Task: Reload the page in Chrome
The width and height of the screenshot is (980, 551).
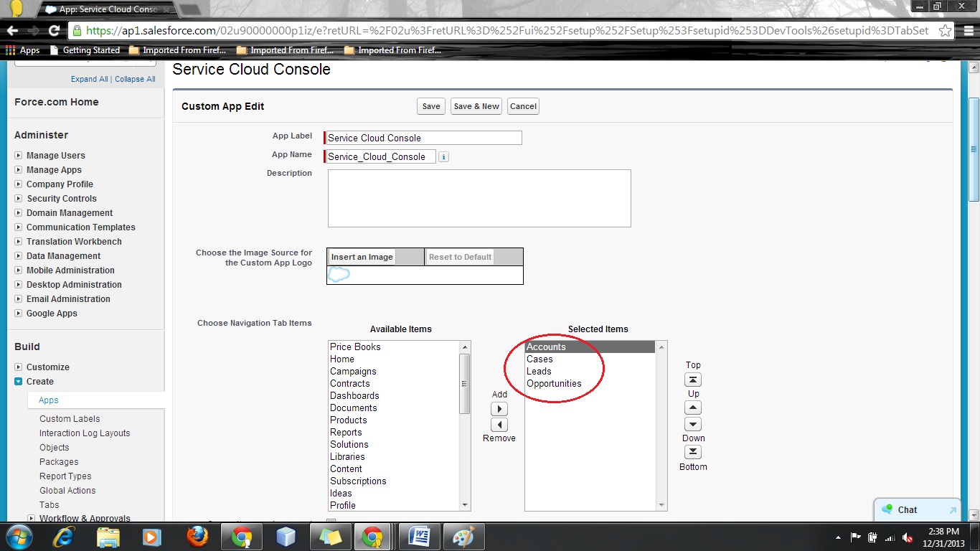Action: (54, 31)
